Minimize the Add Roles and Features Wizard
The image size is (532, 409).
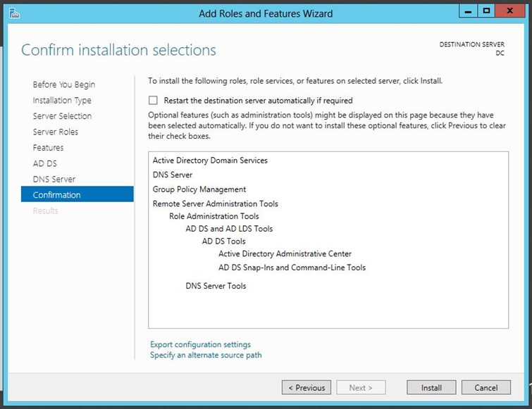click(x=468, y=11)
